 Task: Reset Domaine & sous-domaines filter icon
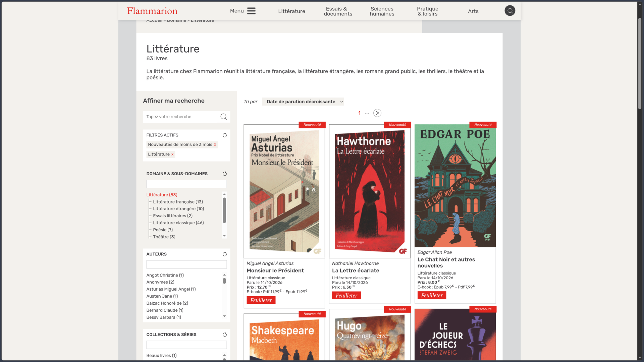click(x=225, y=174)
